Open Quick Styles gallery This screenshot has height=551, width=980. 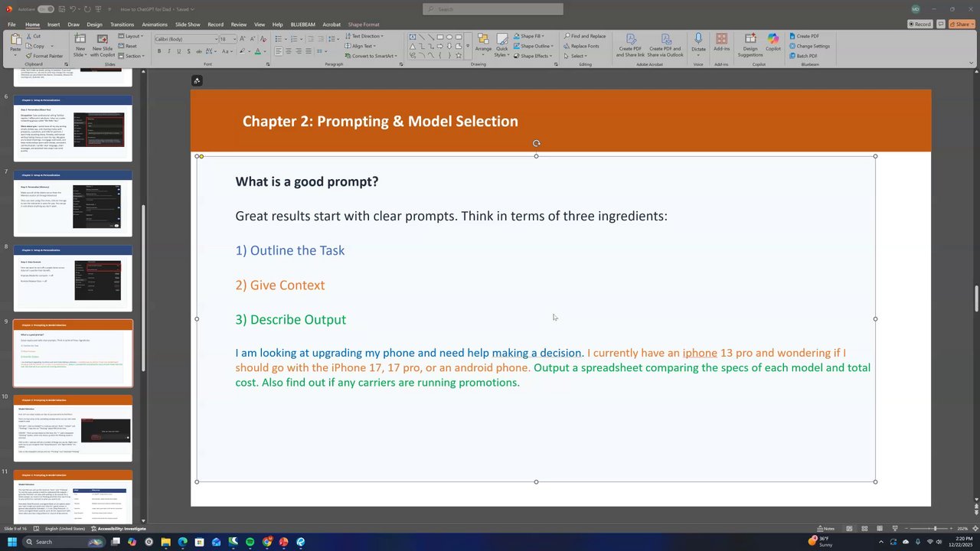point(501,44)
